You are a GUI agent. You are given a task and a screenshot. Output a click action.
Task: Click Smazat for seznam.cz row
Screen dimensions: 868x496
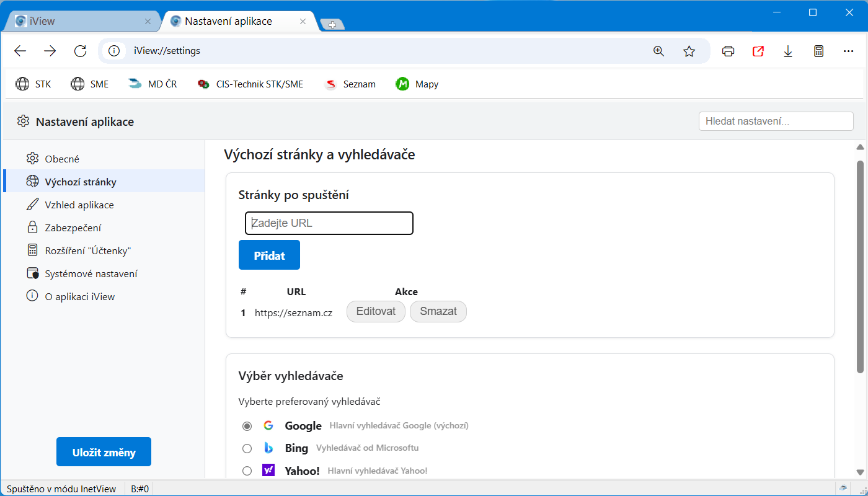(x=438, y=311)
